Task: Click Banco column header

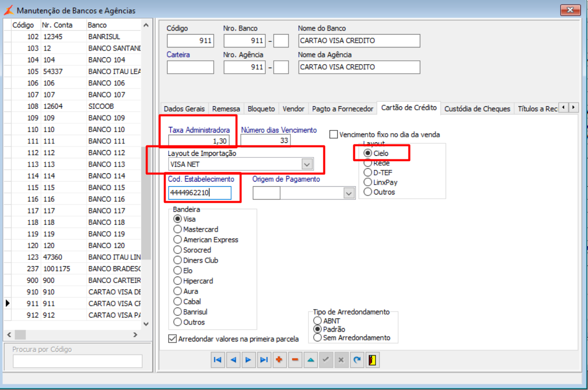Action: click(x=113, y=25)
